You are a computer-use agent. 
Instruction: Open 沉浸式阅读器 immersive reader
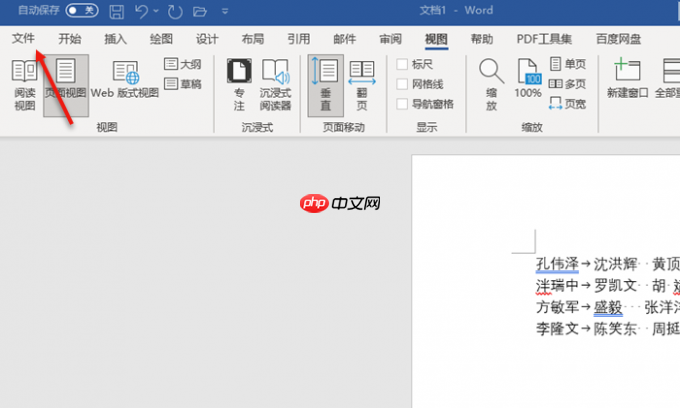[x=275, y=85]
